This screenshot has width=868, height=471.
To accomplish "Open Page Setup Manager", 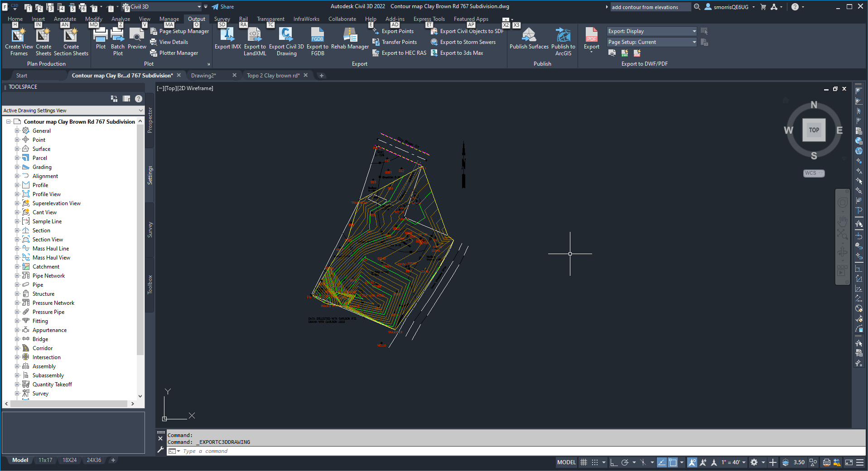I will coord(179,31).
